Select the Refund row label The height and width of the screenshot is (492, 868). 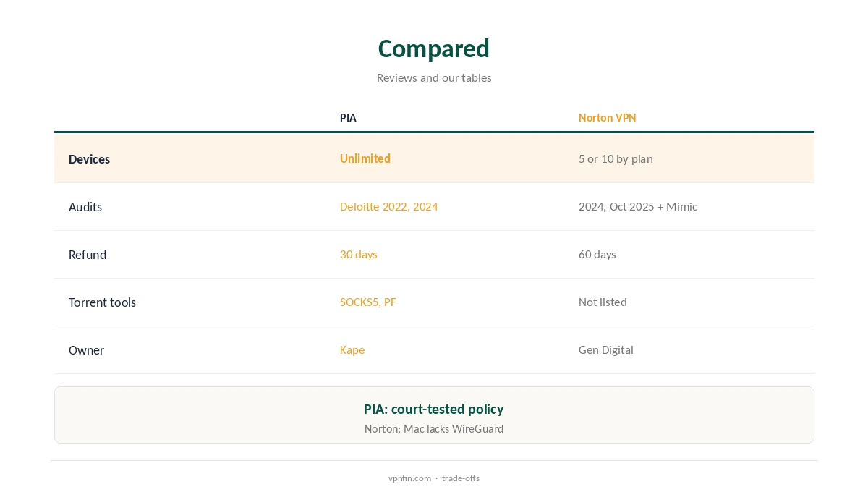88,254
